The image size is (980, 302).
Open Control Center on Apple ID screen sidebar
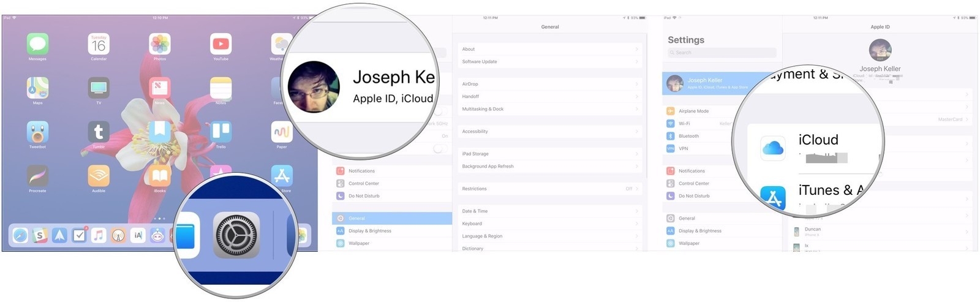click(x=722, y=183)
